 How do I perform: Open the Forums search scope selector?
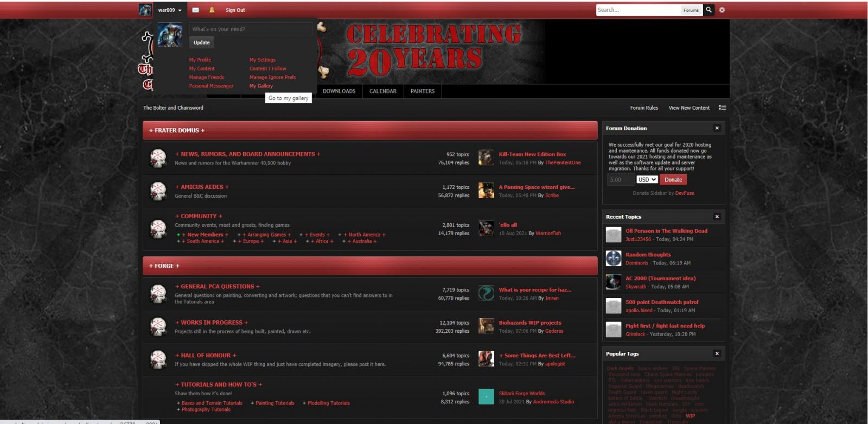click(691, 10)
